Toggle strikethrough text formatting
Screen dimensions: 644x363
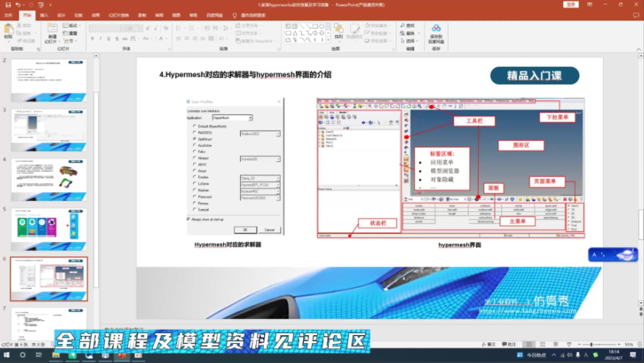point(125,39)
